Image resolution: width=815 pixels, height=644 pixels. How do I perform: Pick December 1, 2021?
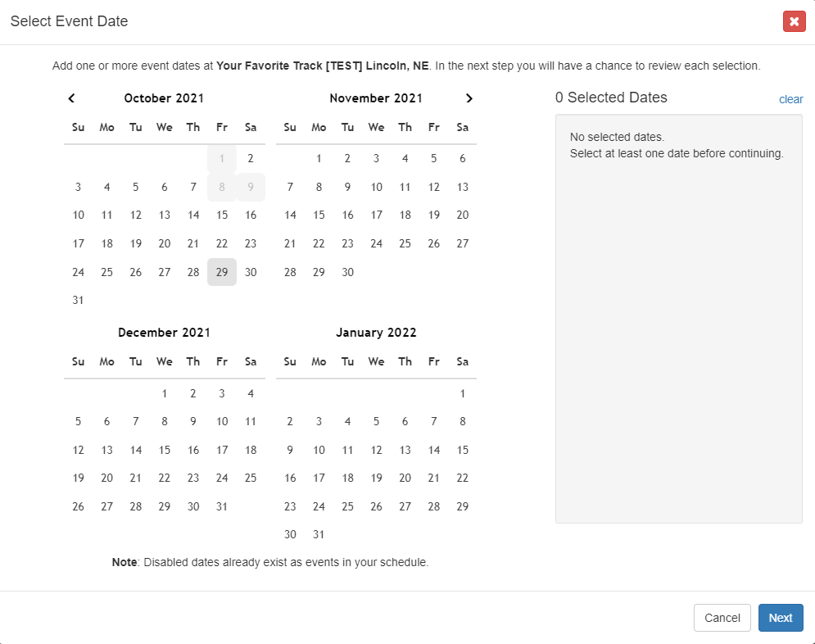click(165, 393)
